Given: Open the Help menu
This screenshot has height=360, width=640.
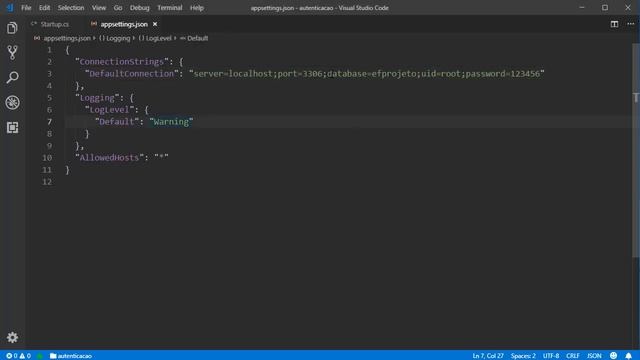Looking at the screenshot, I should coord(197,8).
